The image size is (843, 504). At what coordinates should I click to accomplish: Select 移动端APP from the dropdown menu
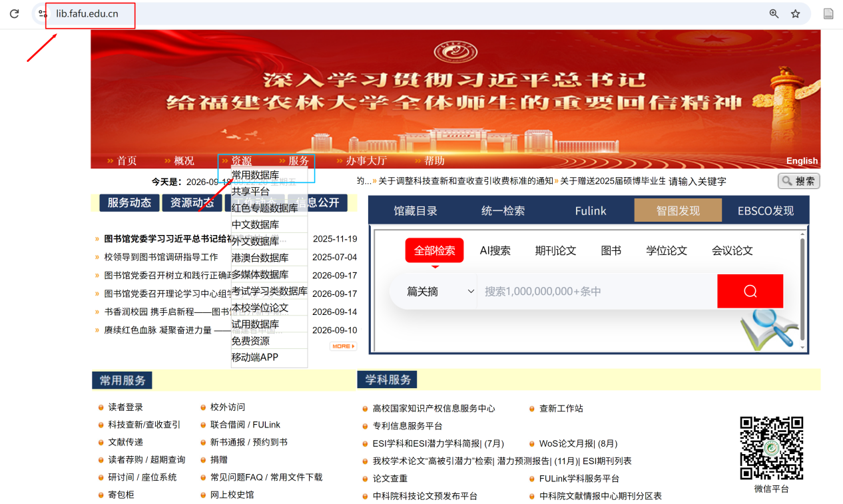coord(269,358)
